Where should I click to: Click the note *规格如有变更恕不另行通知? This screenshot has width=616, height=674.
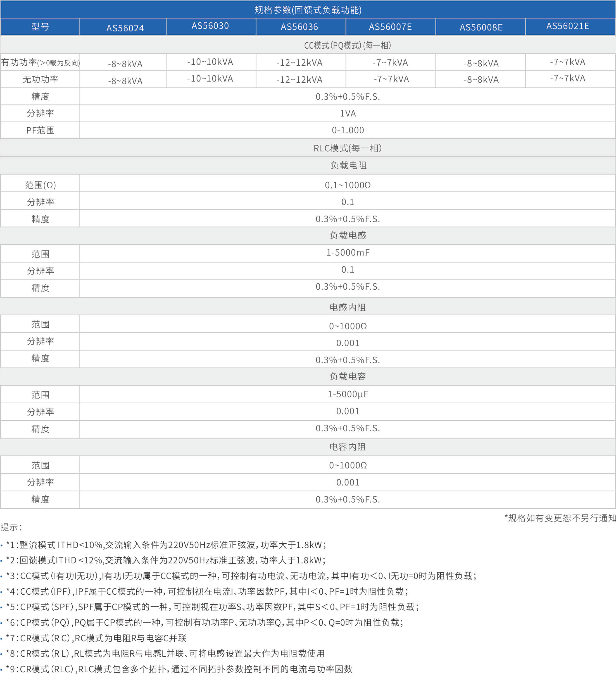[560, 518]
